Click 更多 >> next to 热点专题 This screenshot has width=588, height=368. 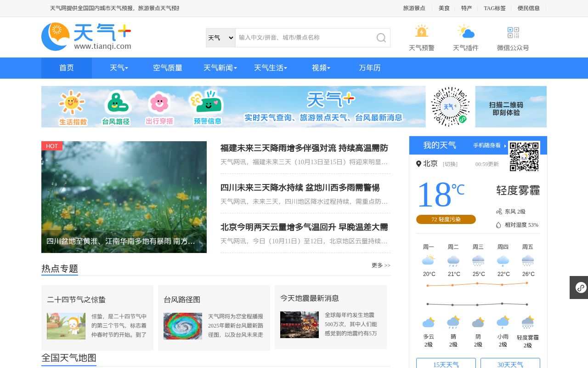click(381, 265)
